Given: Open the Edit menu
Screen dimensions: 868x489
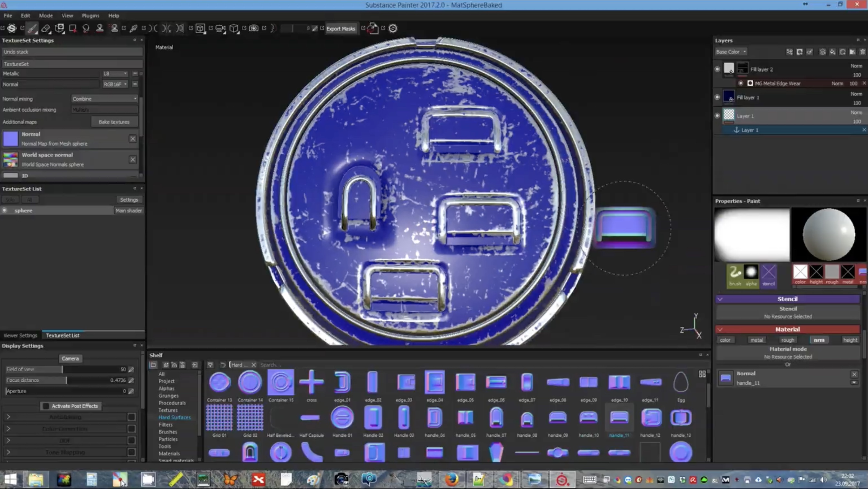Looking at the screenshot, I should coord(25,16).
